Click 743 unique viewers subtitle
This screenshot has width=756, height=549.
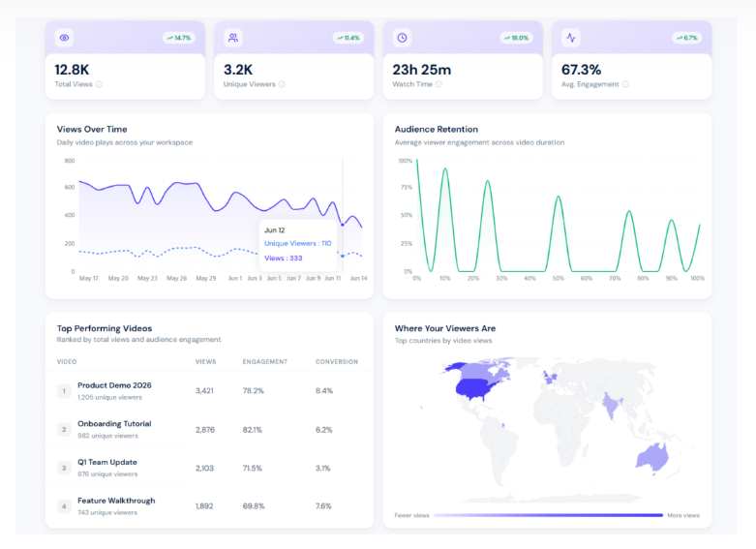click(107, 513)
